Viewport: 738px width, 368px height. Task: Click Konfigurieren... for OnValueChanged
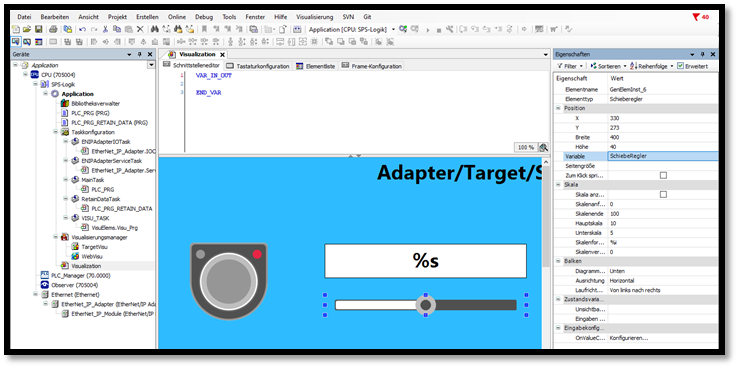click(x=628, y=338)
